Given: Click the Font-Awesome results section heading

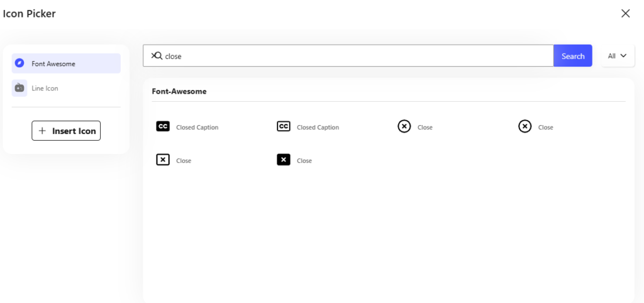Looking at the screenshot, I should point(179,91).
